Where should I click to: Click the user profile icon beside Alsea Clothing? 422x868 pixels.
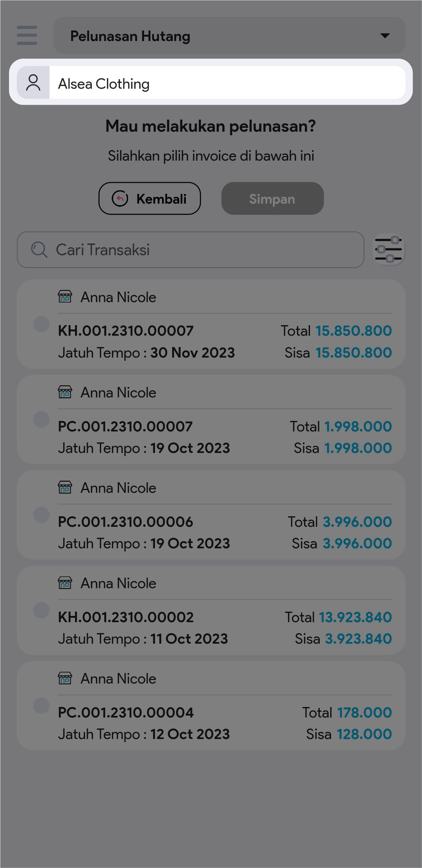[x=33, y=83]
